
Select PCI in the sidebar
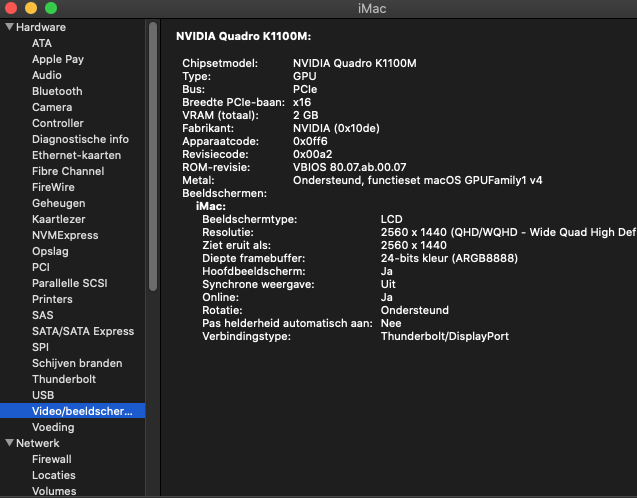point(41,267)
